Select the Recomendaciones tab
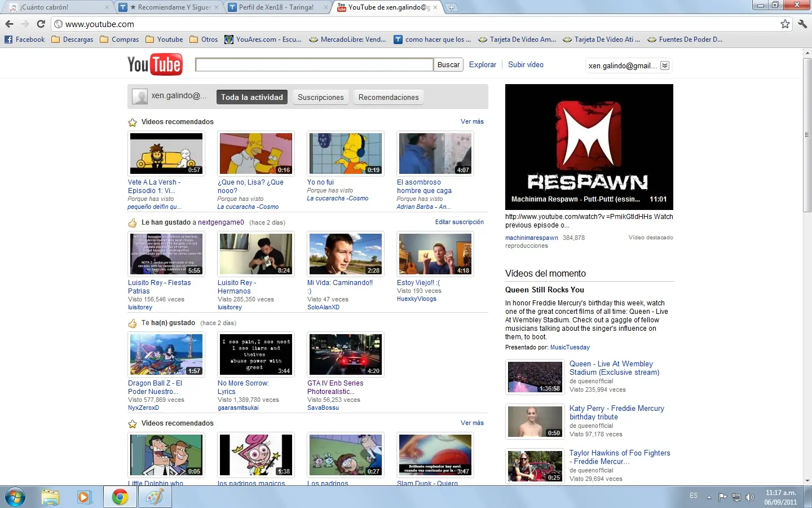Viewport: 812px width, 508px height. click(x=389, y=97)
